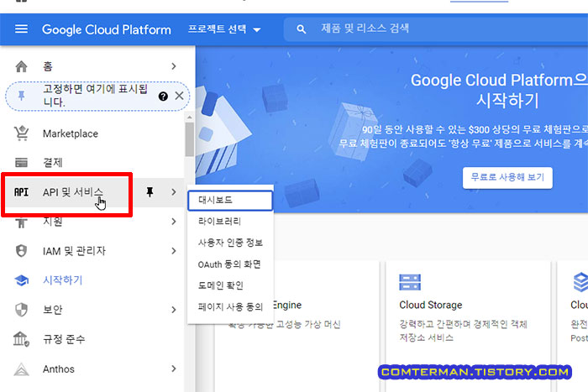Expand the 지원 submenu chevron
This screenshot has height=392, width=588.
[174, 222]
